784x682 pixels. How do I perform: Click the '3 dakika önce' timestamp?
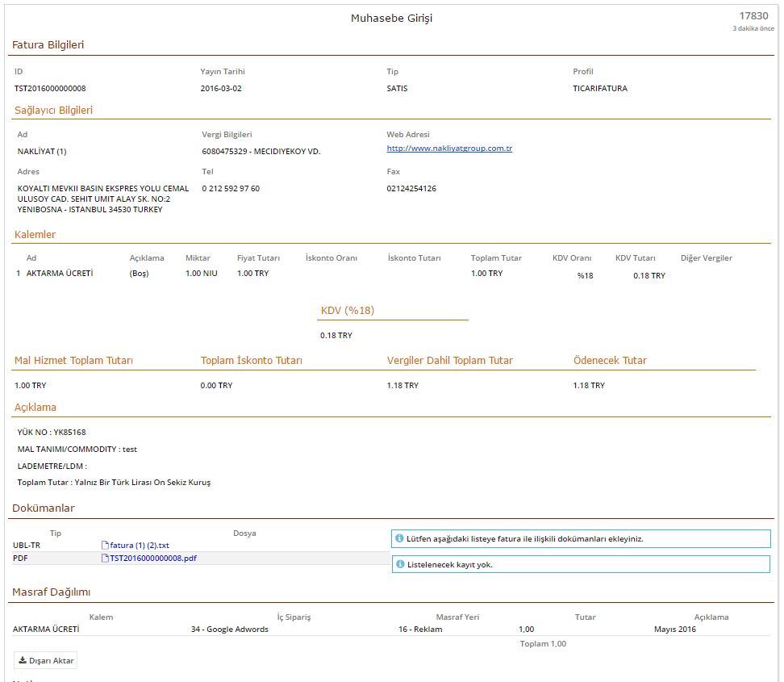753,28
